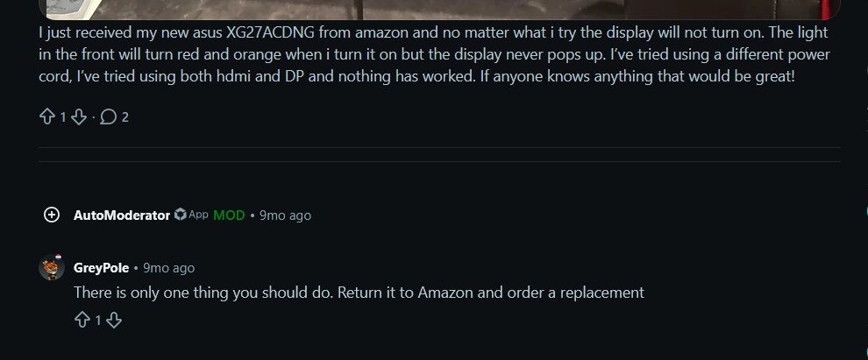
Task: Upvote the ASUS monitor post
Action: (x=47, y=116)
